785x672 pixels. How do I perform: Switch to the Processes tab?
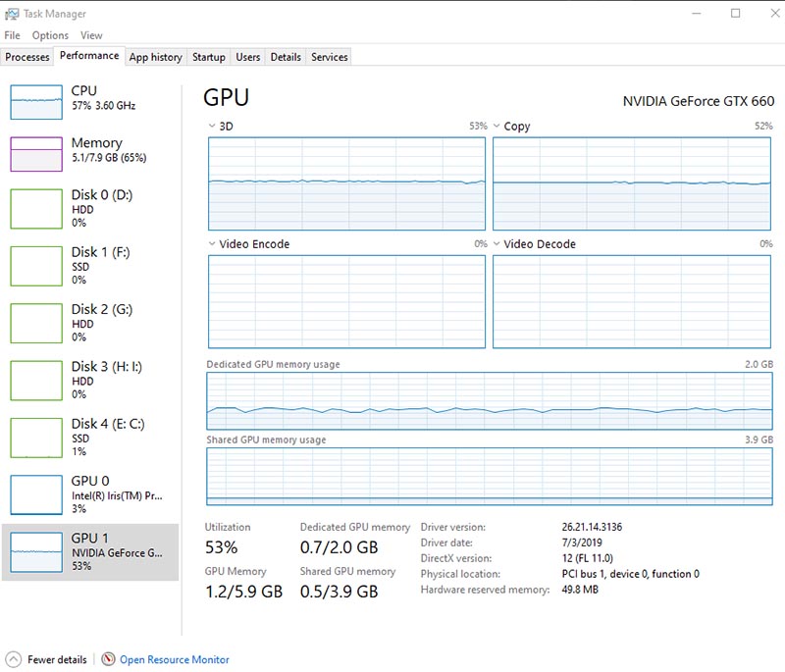pyautogui.click(x=27, y=57)
